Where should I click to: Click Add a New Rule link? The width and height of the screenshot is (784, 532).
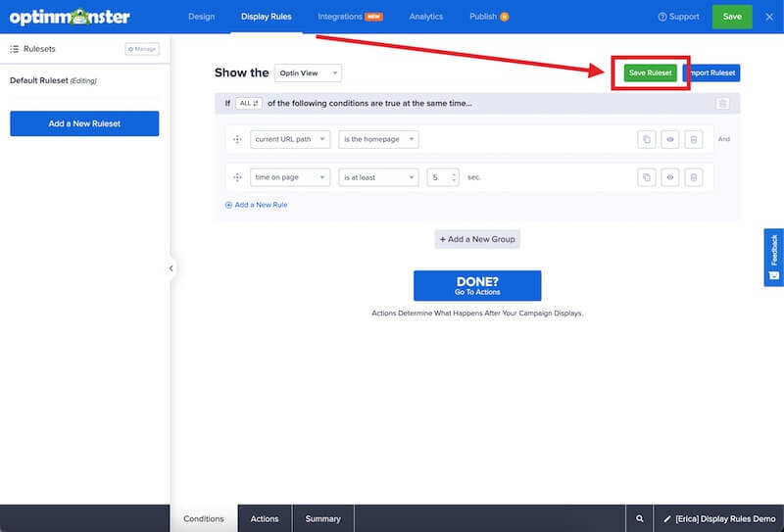click(x=256, y=205)
